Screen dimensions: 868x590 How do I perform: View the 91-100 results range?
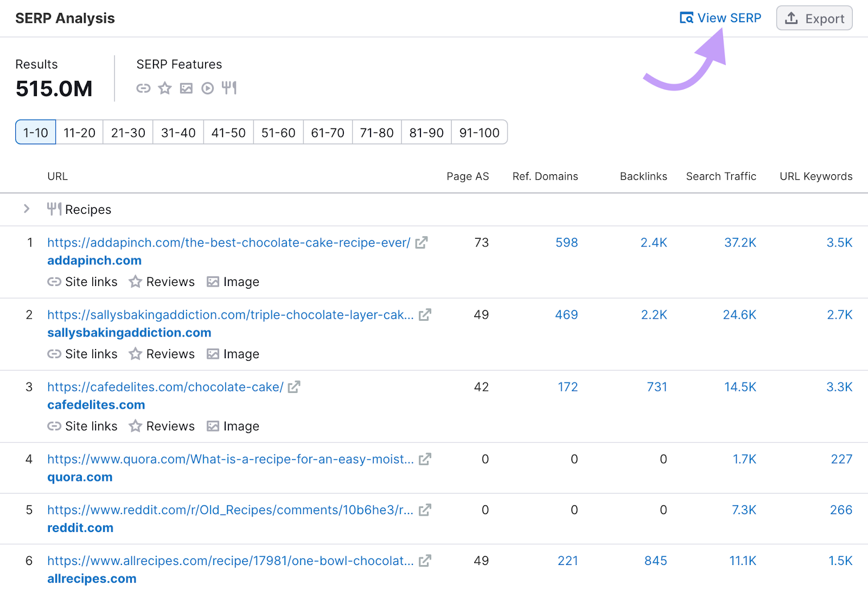478,132
